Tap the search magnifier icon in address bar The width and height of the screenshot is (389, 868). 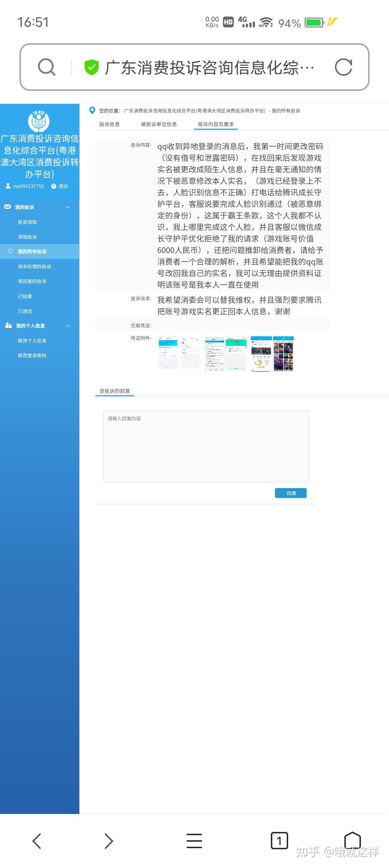(47, 67)
